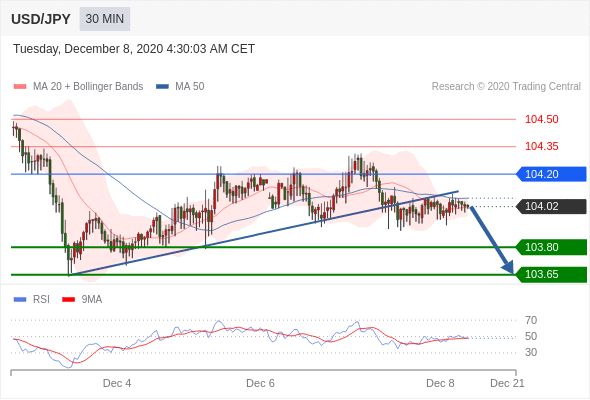The image size is (590, 400).
Task: Click the 30 MIN timeframe button
Action: tap(105, 19)
